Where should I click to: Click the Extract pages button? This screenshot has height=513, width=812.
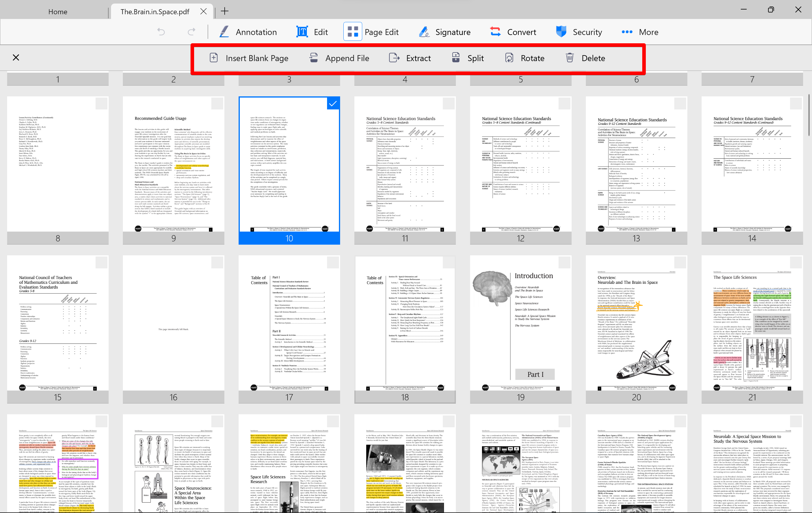410,58
